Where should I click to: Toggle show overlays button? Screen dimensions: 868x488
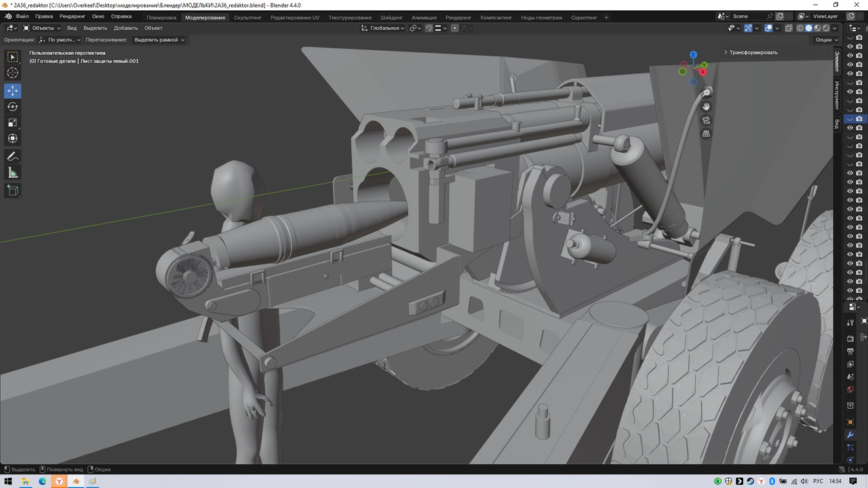[768, 28]
